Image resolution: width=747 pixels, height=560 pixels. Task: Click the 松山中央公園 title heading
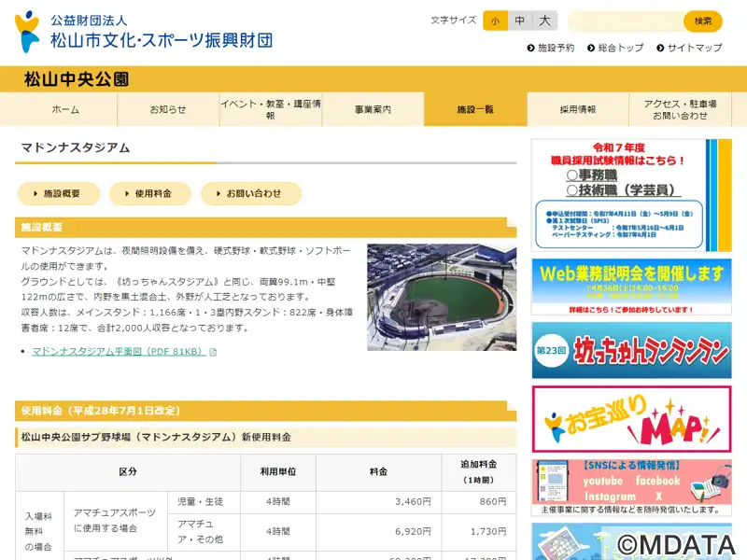(77, 79)
